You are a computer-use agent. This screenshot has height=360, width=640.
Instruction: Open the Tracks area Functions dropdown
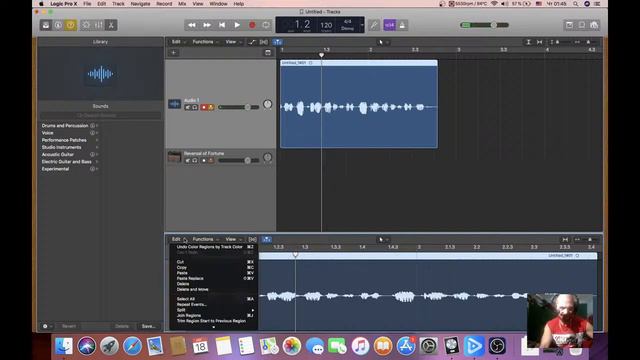[205, 42]
